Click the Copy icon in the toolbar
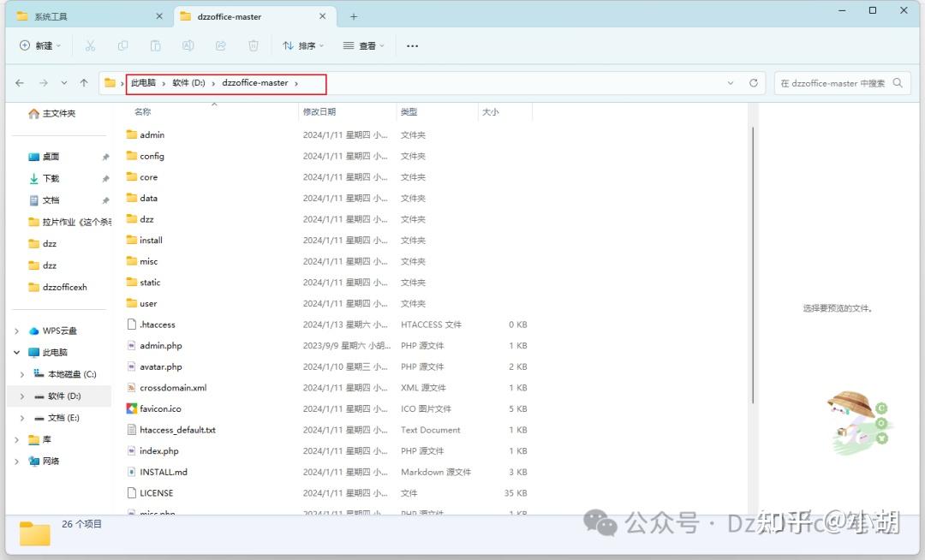This screenshot has height=560, width=925. pos(122,45)
